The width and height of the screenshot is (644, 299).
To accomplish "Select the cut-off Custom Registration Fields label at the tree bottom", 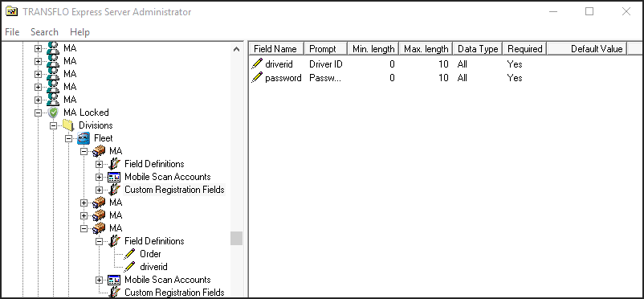I will tap(174, 293).
